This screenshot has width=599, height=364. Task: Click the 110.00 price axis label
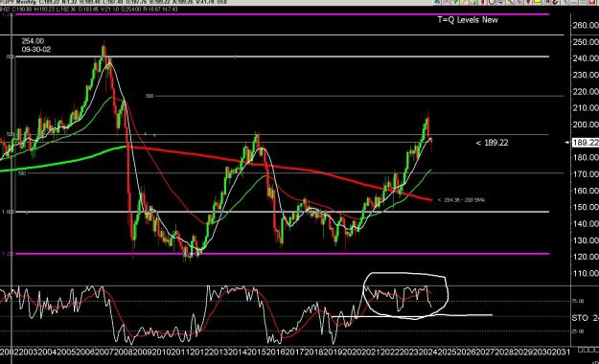point(586,273)
